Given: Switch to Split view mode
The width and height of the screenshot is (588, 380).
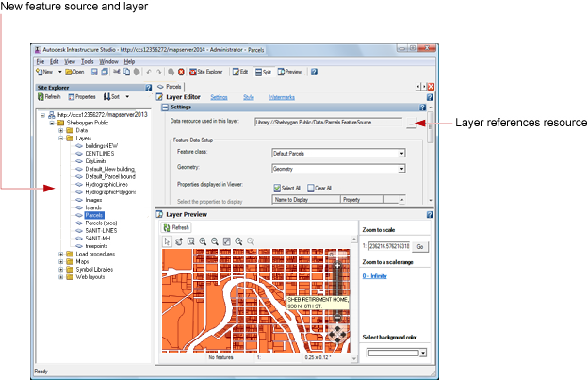Looking at the screenshot, I should 263,72.
